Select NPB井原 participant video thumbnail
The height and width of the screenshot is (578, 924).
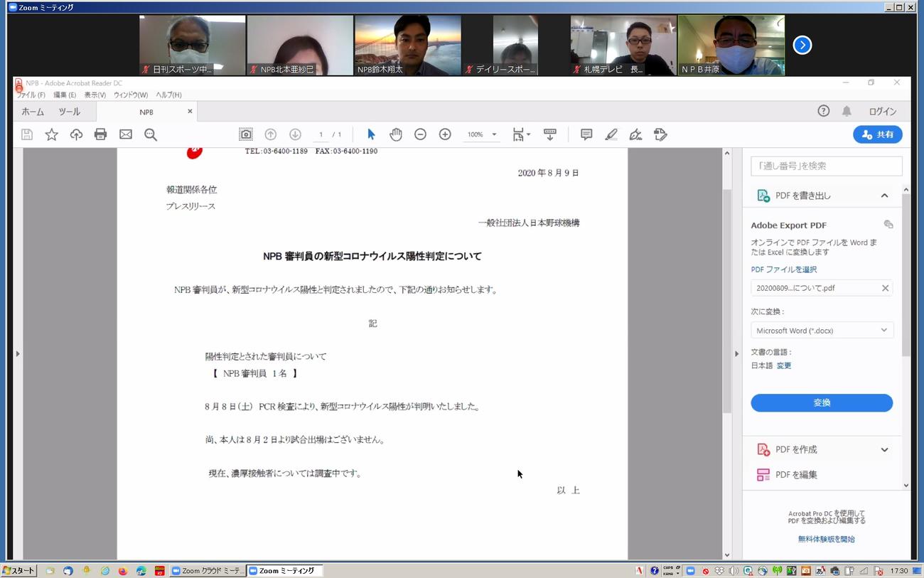click(731, 45)
